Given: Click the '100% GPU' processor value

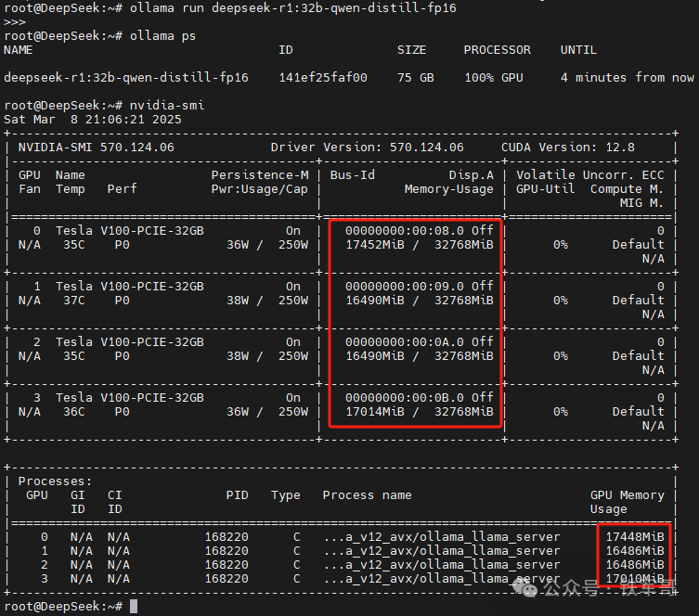Looking at the screenshot, I should point(492,78).
